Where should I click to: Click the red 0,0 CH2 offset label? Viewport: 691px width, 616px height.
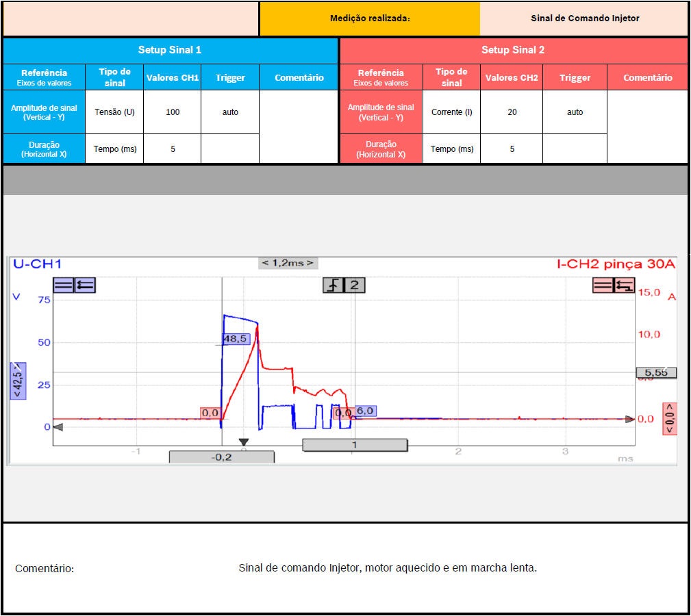(669, 418)
